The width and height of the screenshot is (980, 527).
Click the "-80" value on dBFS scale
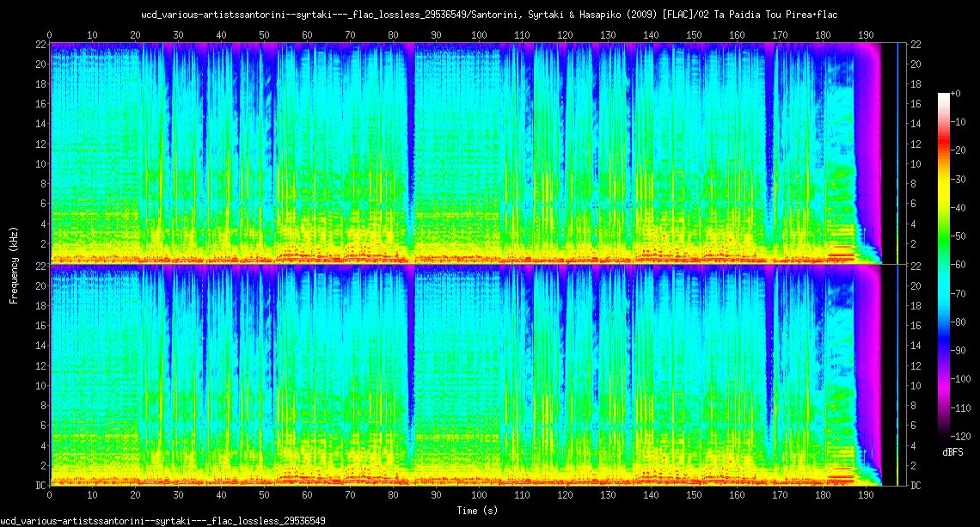pyautogui.click(x=959, y=322)
